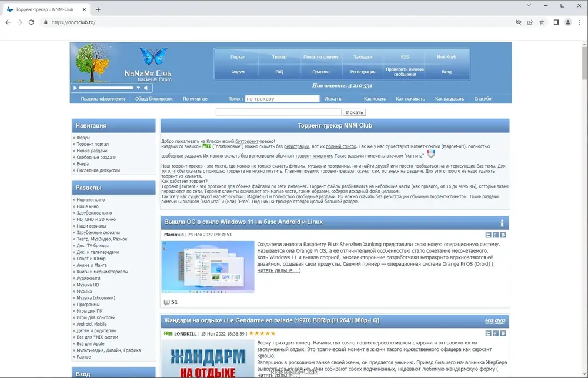The image size is (588, 378).
Task: Open the RSS menu item
Action: (x=405, y=57)
